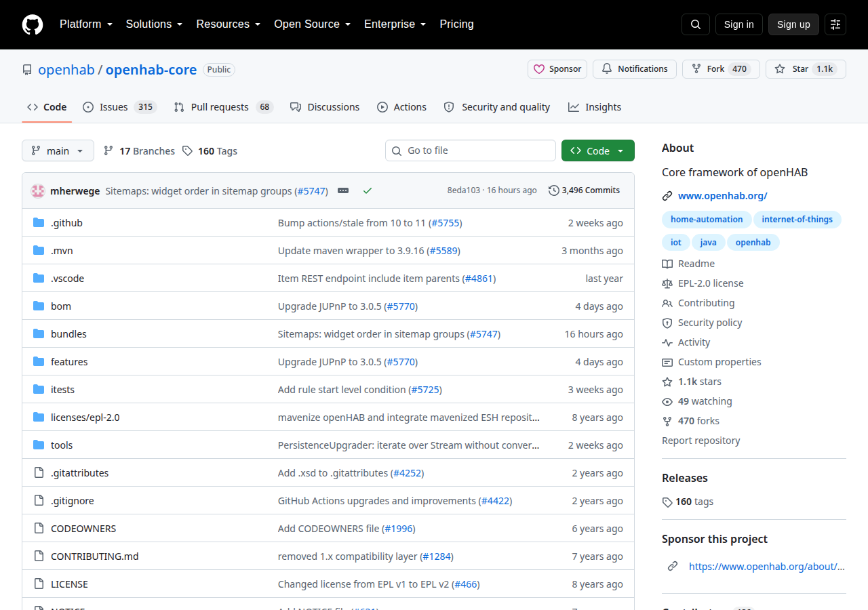Switch to the Pull requests tab

point(222,107)
